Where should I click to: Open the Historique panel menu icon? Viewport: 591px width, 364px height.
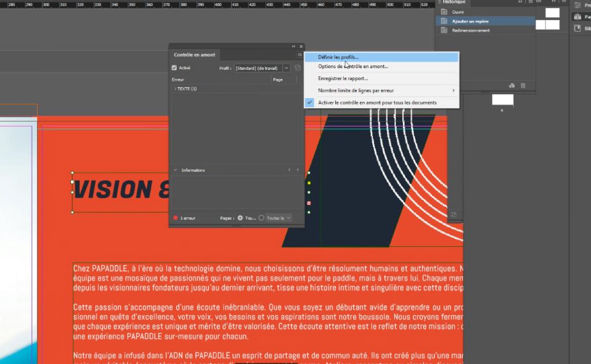pyautogui.click(x=530, y=2)
